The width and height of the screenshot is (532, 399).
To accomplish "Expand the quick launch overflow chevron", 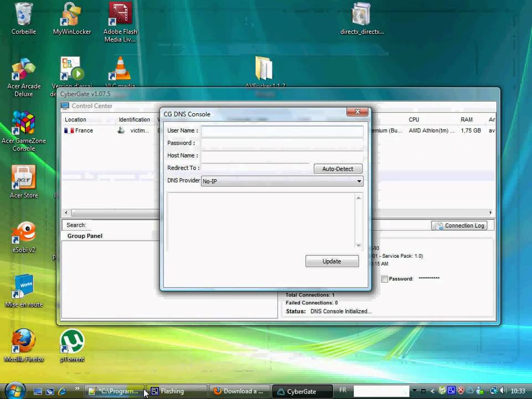I will (77, 389).
